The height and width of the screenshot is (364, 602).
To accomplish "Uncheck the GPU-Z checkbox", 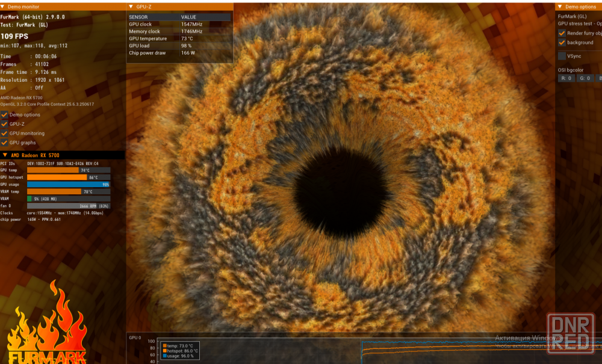I will pyautogui.click(x=4, y=124).
